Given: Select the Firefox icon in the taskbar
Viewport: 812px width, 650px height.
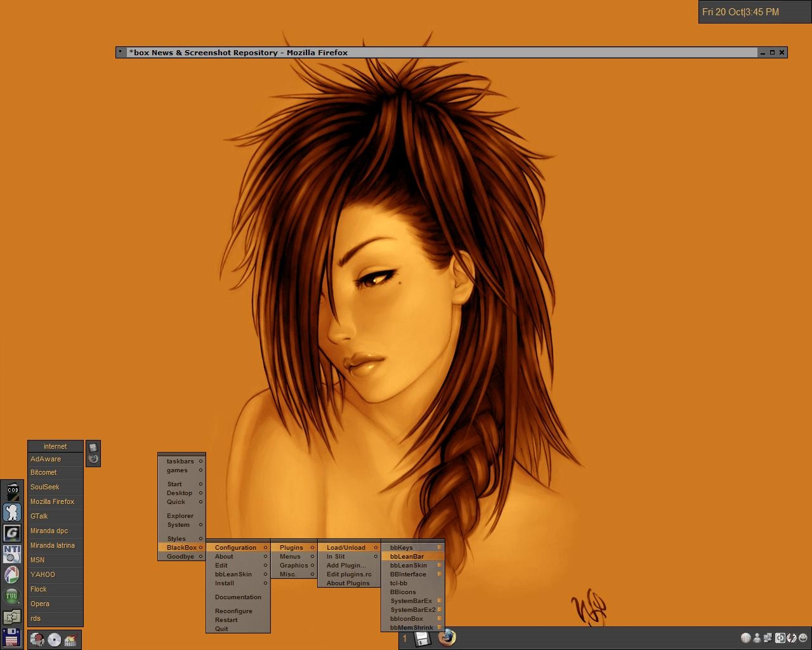Looking at the screenshot, I should 447,637.
